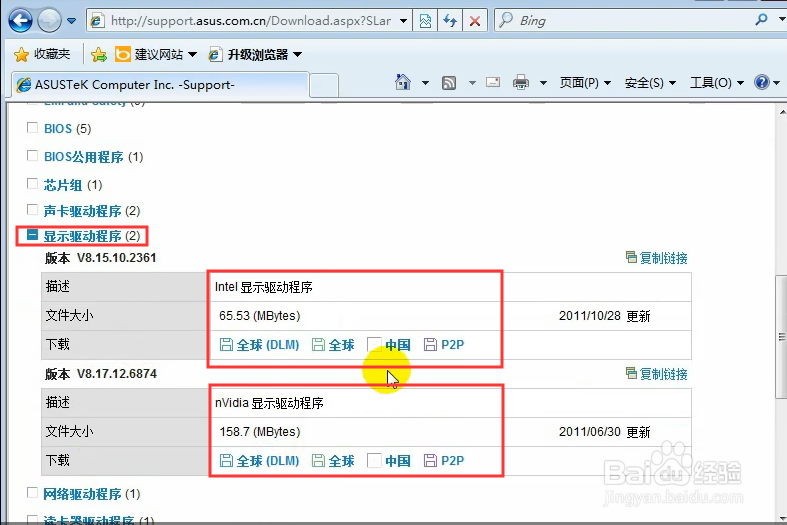Click the RSS feeds icon
The height and width of the screenshot is (525, 787).
coord(449,83)
